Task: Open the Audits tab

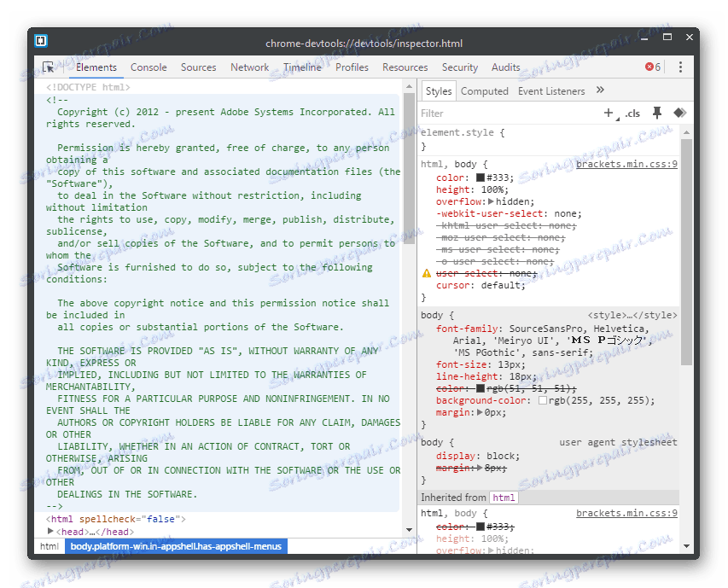Action: click(505, 67)
